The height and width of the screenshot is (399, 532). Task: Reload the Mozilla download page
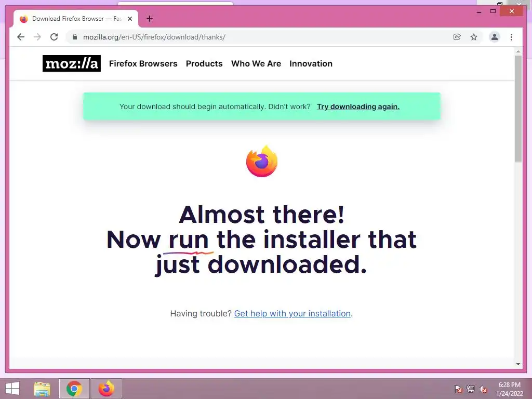coord(54,37)
